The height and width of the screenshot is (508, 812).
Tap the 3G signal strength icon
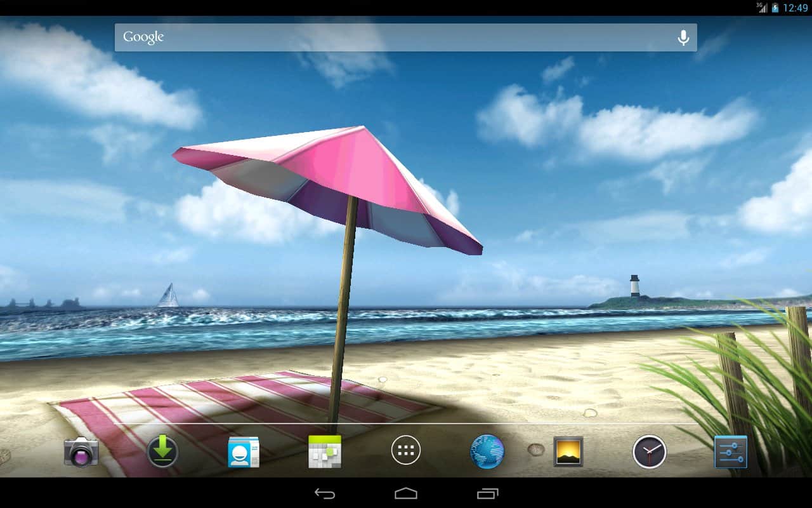click(x=761, y=8)
